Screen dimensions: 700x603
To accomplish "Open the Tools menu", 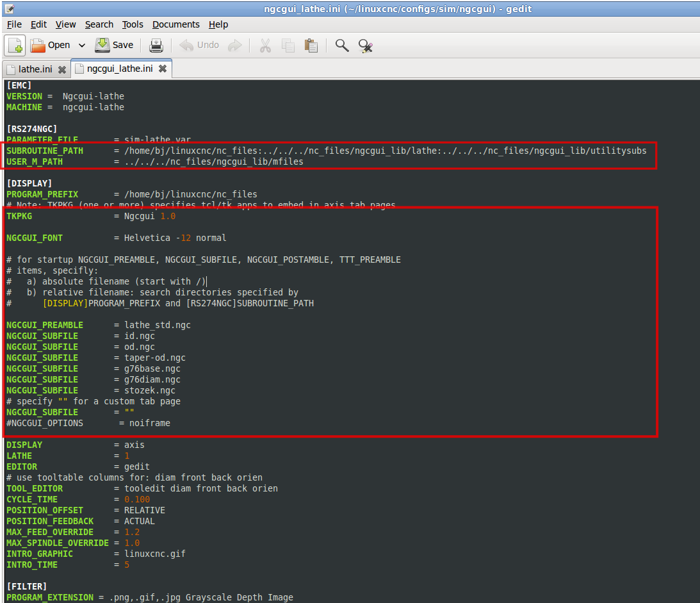I will pos(133,24).
